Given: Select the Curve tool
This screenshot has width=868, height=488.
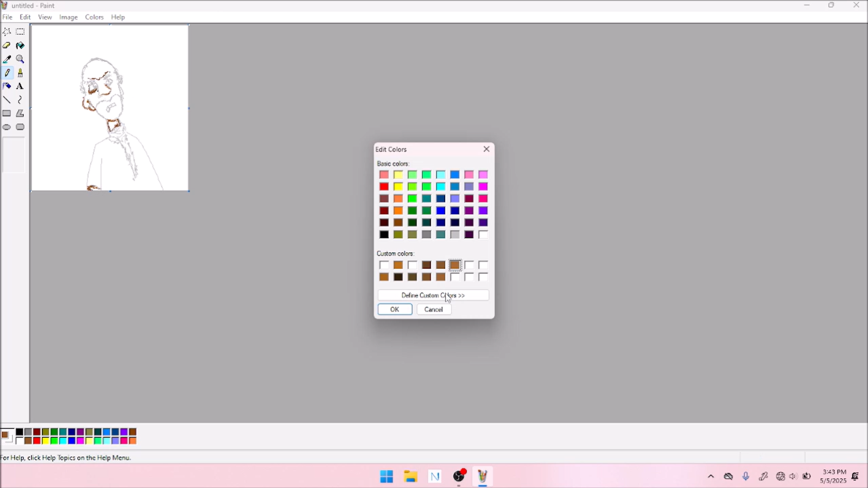Looking at the screenshot, I should 20,100.
